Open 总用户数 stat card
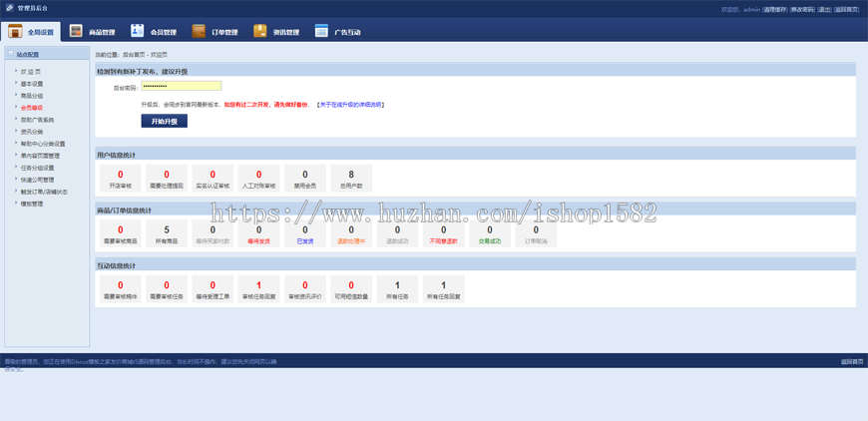Viewport: 868px width, 421px height. pyautogui.click(x=351, y=179)
